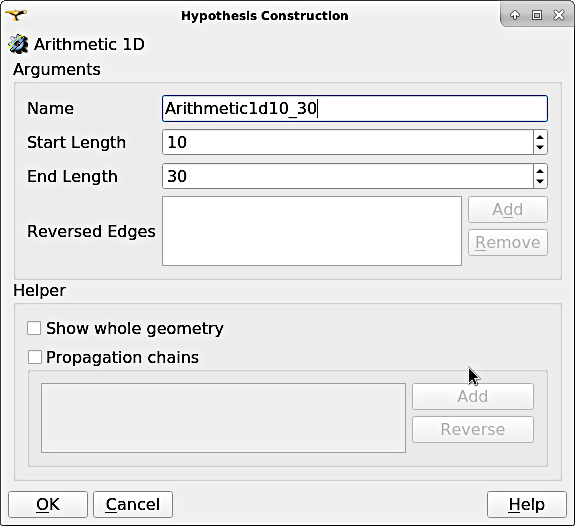Increase Start Length with up arrow

click(540, 137)
